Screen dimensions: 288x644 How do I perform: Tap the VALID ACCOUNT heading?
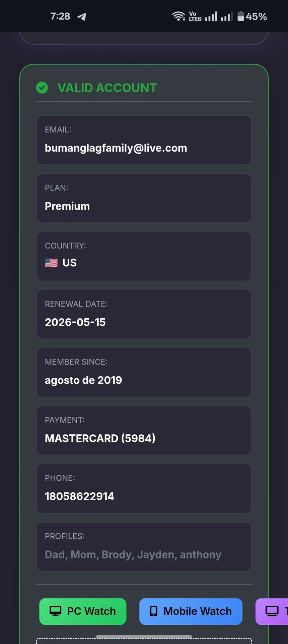click(107, 88)
